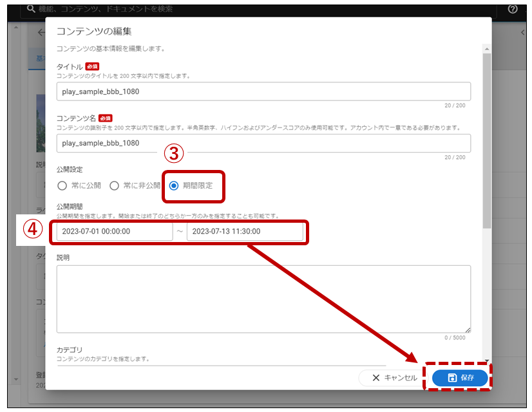Open the help question mark icon
The height and width of the screenshot is (412, 532).
click(x=513, y=9)
